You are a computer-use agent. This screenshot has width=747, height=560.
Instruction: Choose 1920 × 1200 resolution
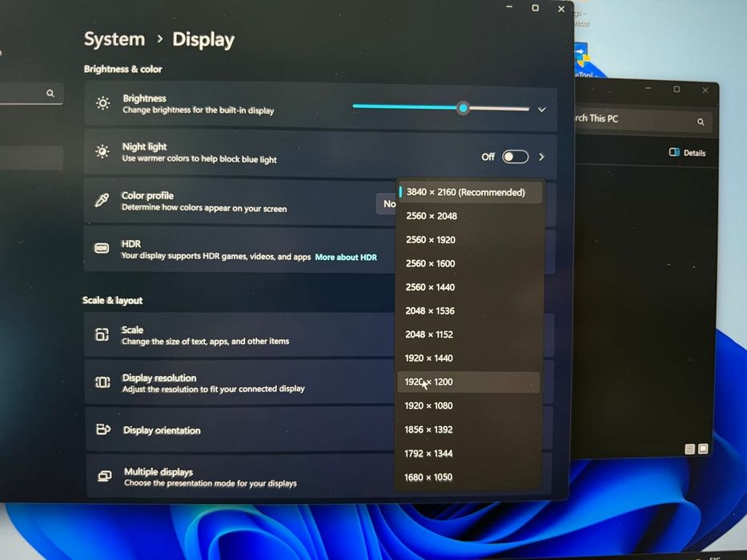(468, 382)
